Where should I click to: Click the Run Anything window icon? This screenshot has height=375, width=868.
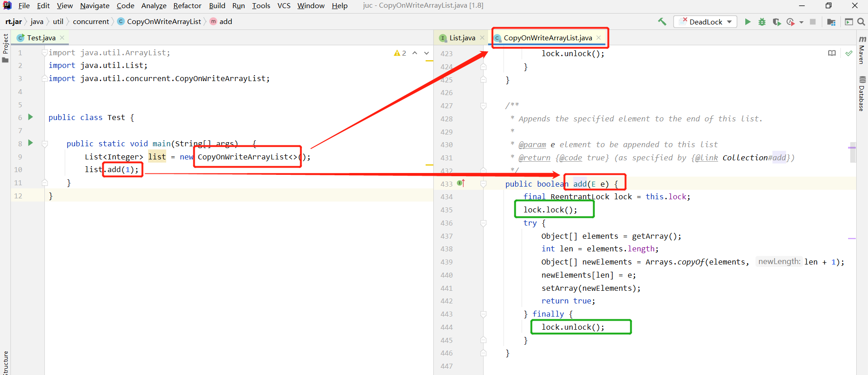click(849, 22)
